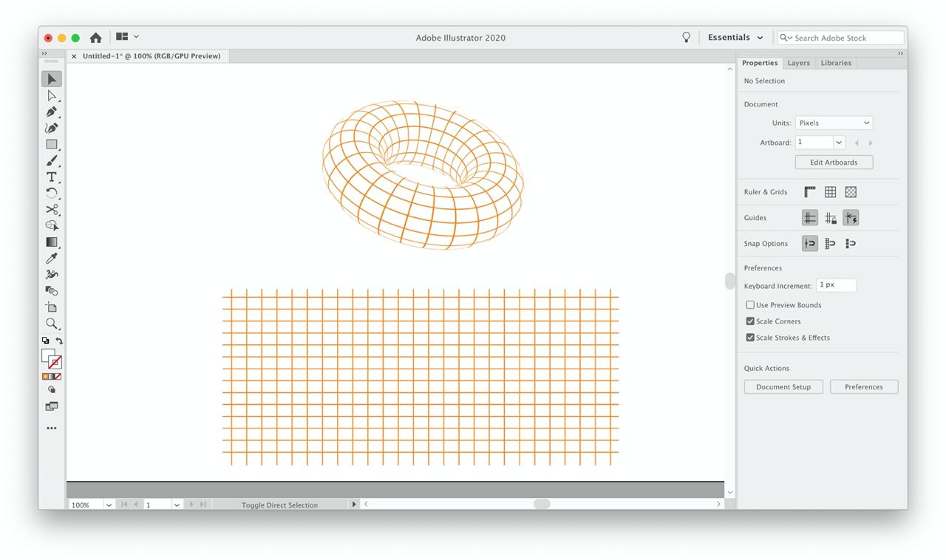Open the Units dropdown
The height and width of the screenshot is (560, 946).
point(834,123)
